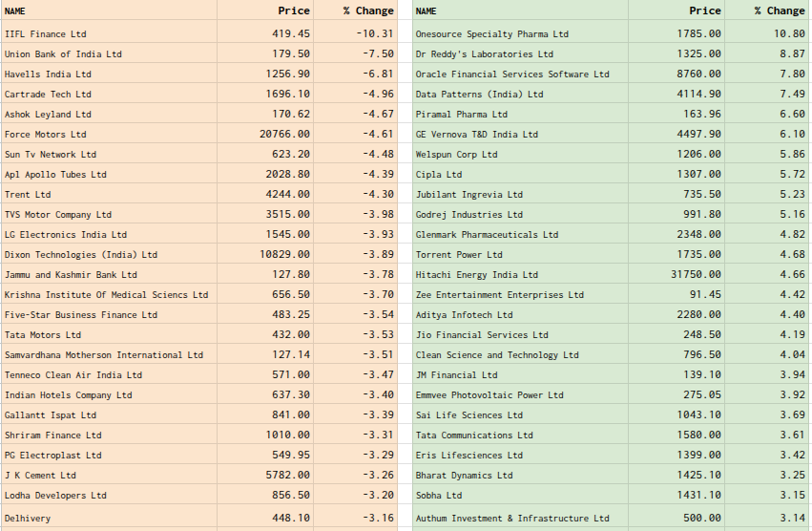Viewport: 812px width, 531px height.
Task: Click Torrent Power Ltd
Action: point(459,255)
